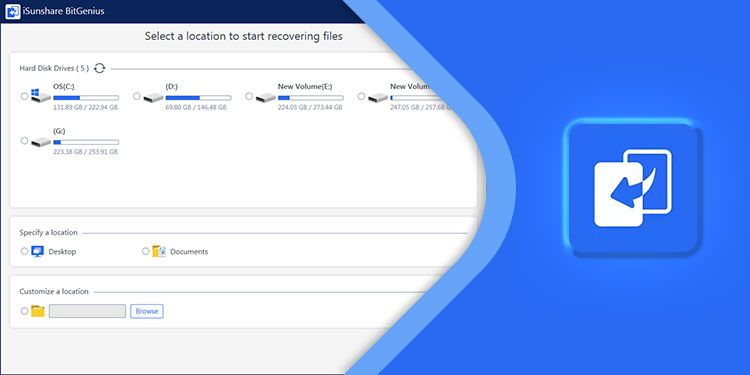
Task: Click the drive icon of the 247.05 GB volume
Action: (378, 98)
